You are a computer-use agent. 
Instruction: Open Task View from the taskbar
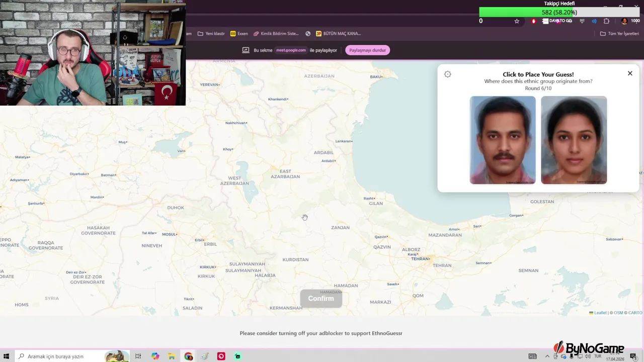tap(138, 356)
